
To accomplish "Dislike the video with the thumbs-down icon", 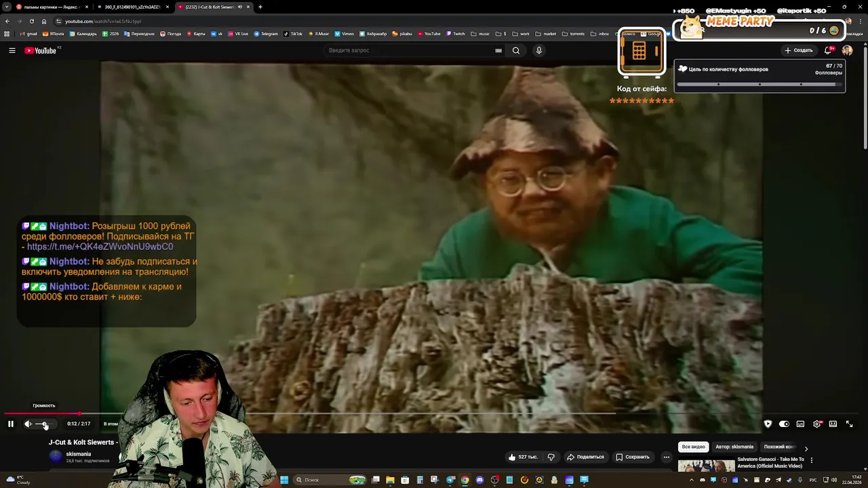I will click(x=551, y=457).
